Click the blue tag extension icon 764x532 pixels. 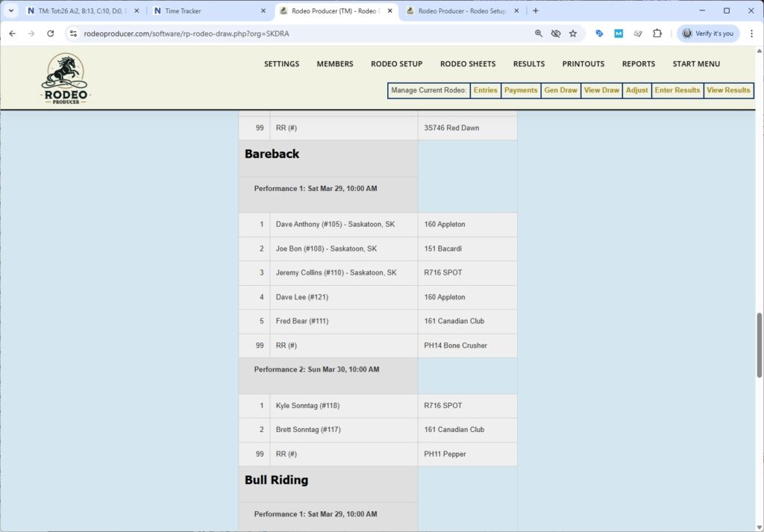[600, 34]
